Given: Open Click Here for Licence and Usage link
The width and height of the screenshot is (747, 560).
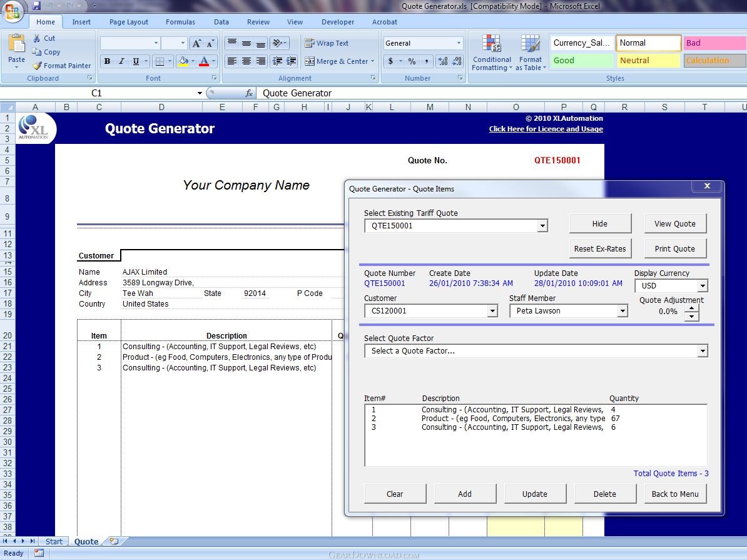Looking at the screenshot, I should tap(546, 129).
